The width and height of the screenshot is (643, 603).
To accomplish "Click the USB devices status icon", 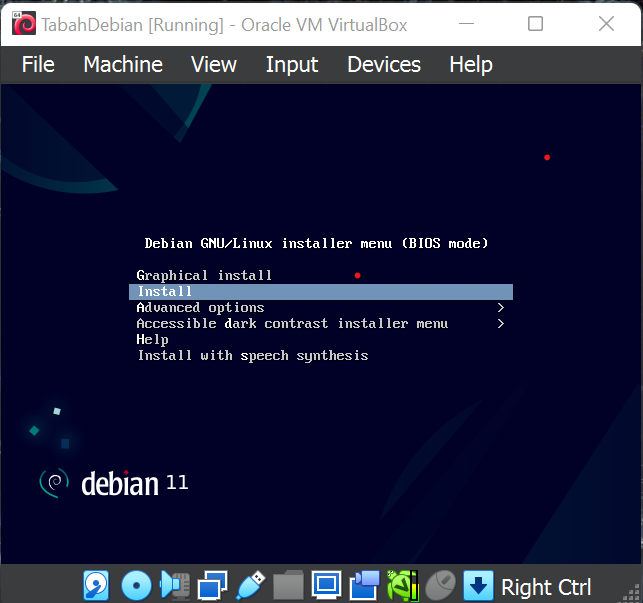I will [x=251, y=585].
